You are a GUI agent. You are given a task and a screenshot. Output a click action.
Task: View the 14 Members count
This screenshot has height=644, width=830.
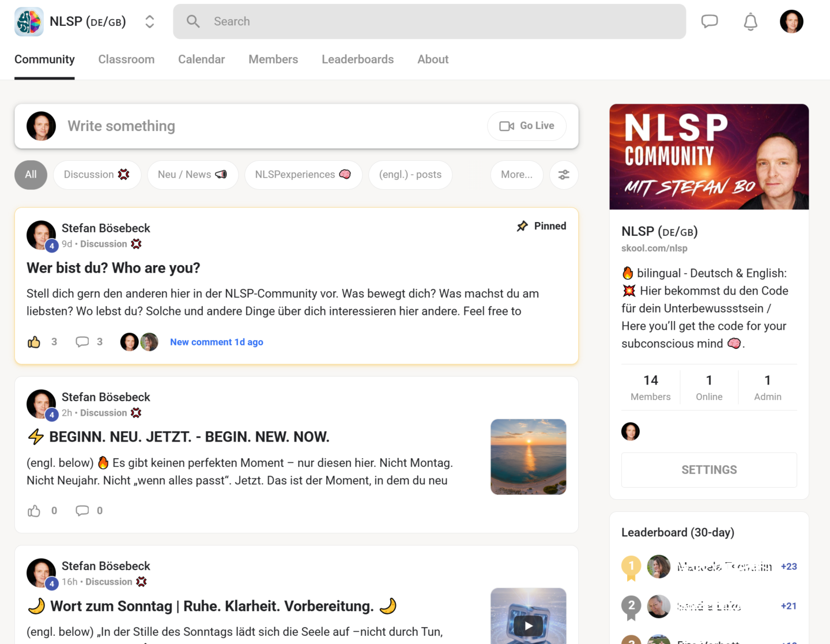(651, 387)
